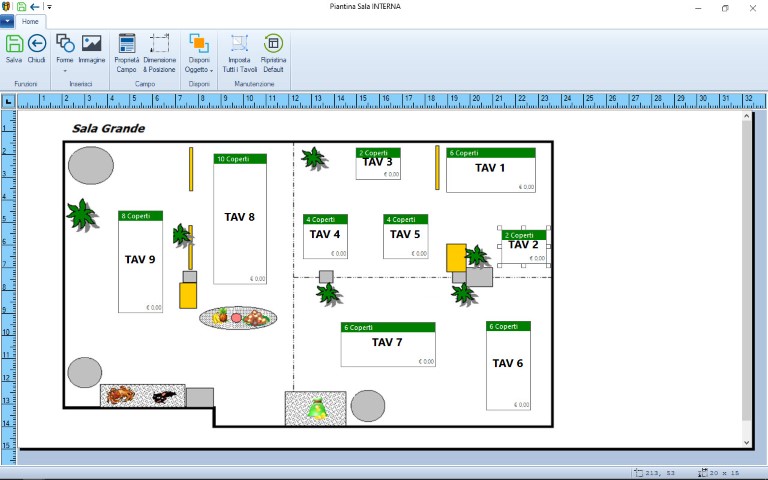Click Imposta Tutti i Tavoli
The height and width of the screenshot is (480, 768).
238,44
